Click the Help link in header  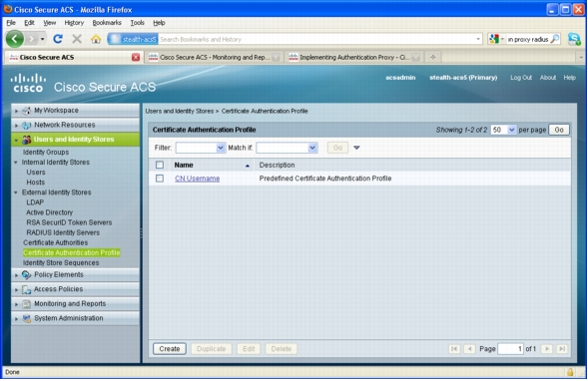[569, 78]
